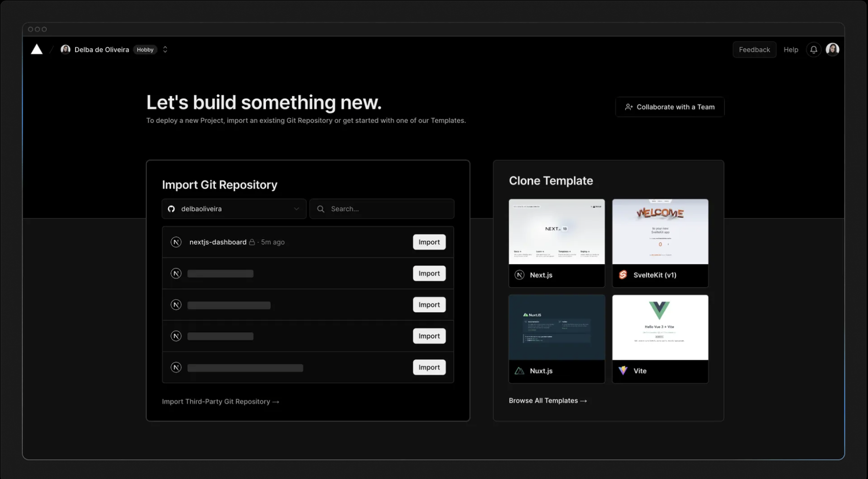Viewport: 868px width, 479px height.
Task: Click the SvelteKit logo icon
Action: coord(623,275)
